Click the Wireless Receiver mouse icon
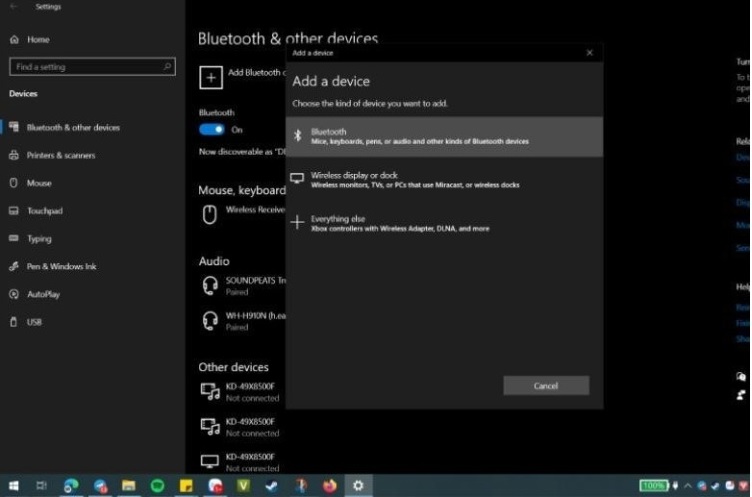 (210, 213)
